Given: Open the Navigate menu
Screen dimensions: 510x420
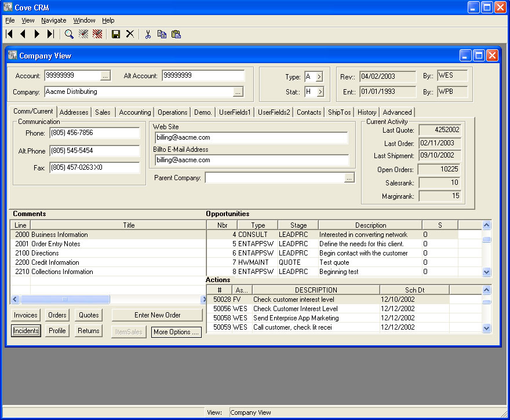Looking at the screenshot, I should coord(54,20).
